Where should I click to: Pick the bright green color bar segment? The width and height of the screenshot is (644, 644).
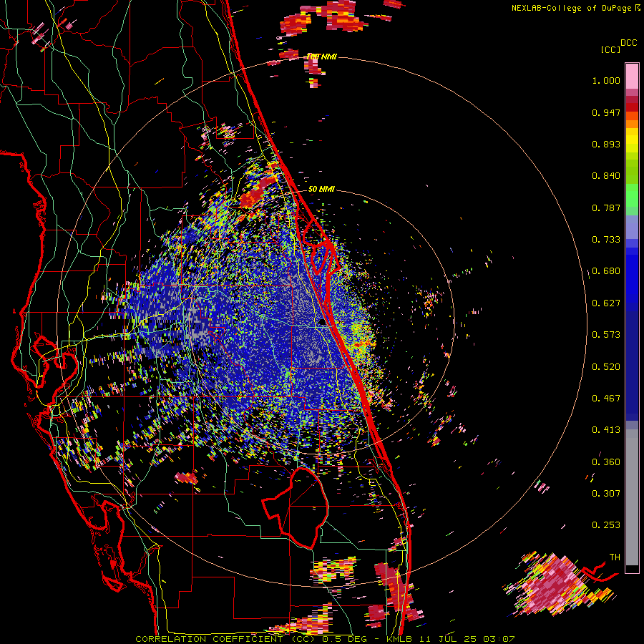click(632, 195)
